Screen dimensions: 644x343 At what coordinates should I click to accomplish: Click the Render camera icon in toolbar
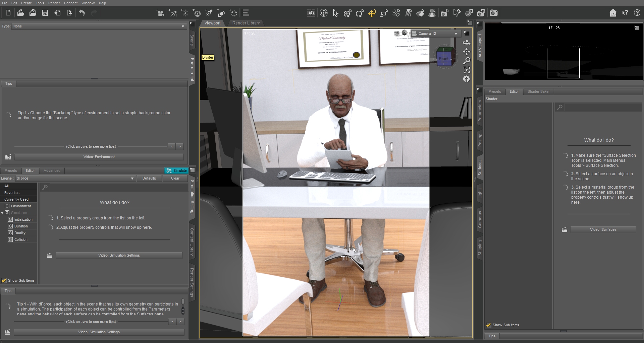[493, 13]
